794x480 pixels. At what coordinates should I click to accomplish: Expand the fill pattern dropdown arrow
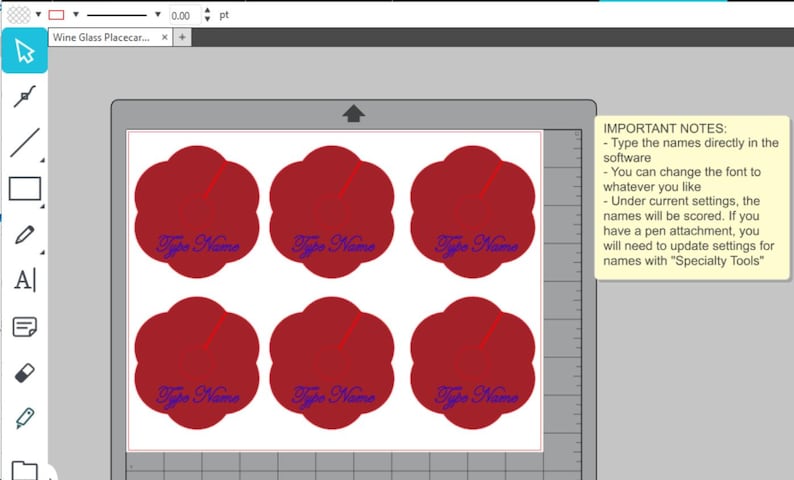click(x=38, y=15)
